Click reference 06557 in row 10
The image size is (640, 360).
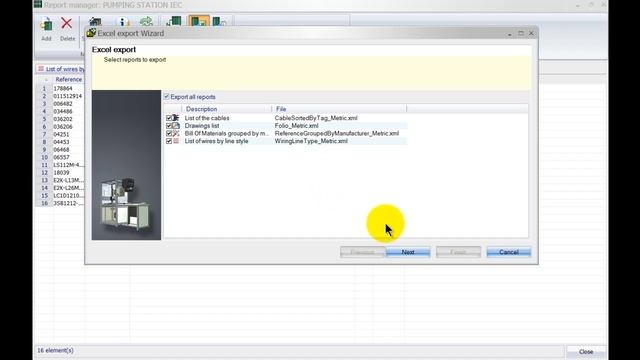pyautogui.click(x=61, y=157)
